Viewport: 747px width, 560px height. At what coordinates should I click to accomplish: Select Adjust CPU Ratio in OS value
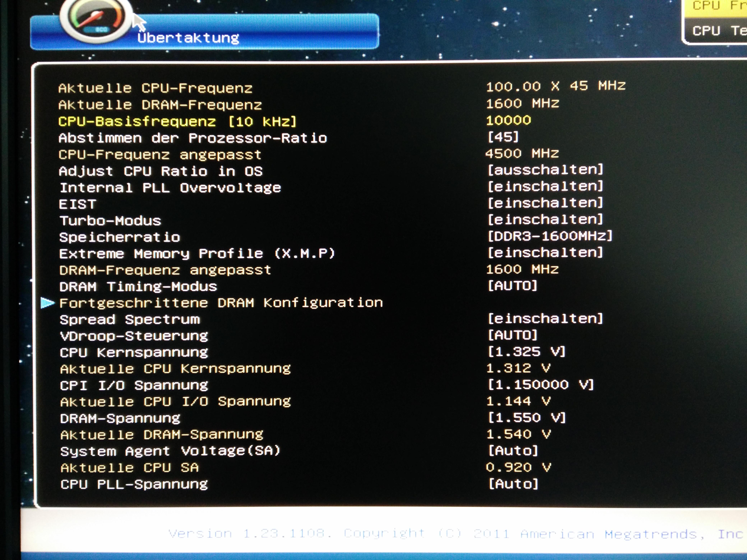[545, 170]
